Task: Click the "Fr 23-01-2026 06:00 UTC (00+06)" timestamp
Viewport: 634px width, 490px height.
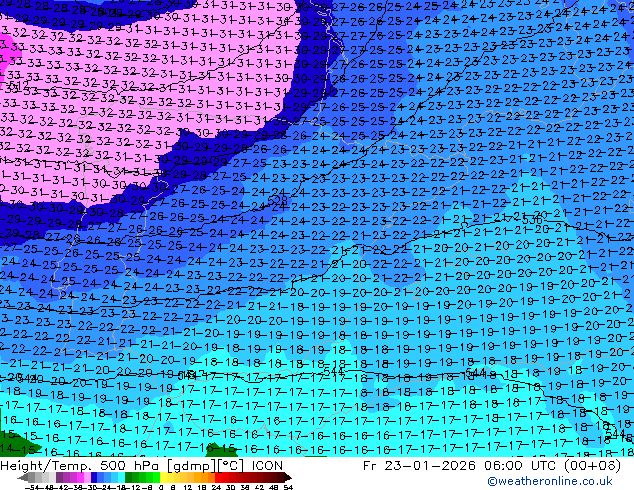Action: point(492,466)
